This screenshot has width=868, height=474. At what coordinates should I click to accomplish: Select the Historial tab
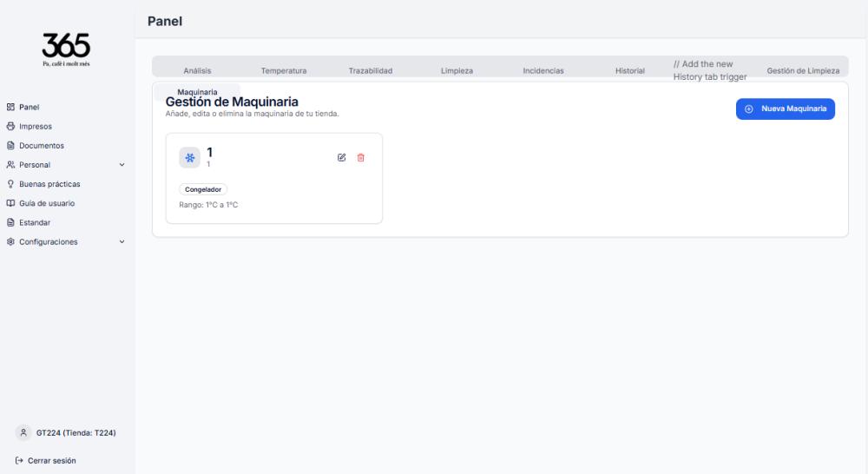tap(629, 70)
